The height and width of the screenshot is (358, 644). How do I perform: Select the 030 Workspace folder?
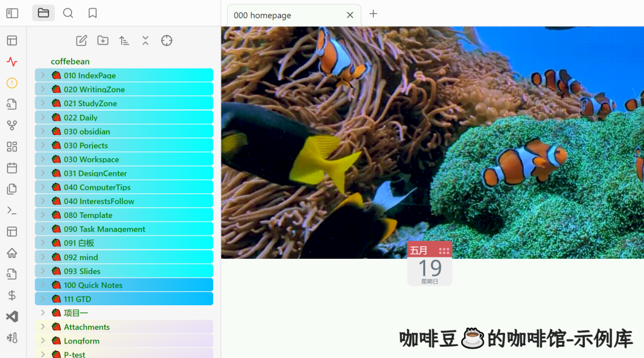124,159
